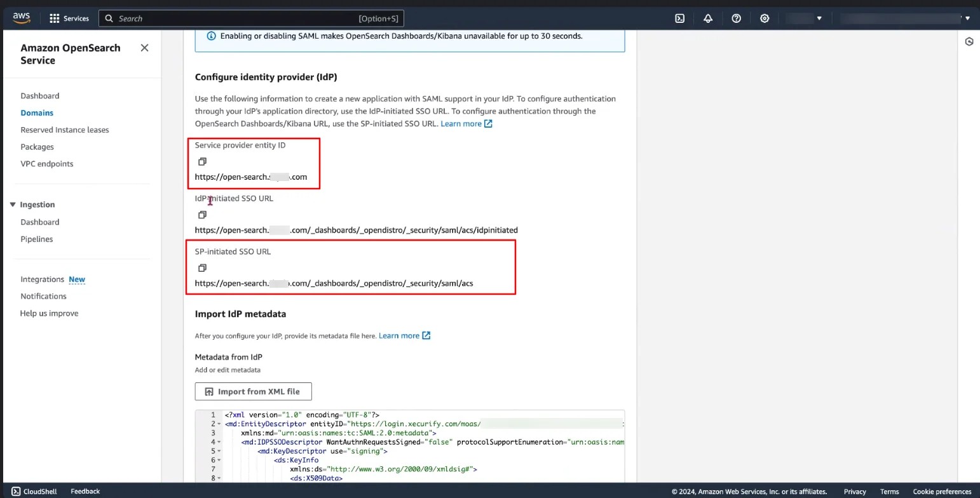Image resolution: width=980 pixels, height=498 pixels.
Task: Open the hexagon panel icon on the right edge
Action: pos(969,42)
